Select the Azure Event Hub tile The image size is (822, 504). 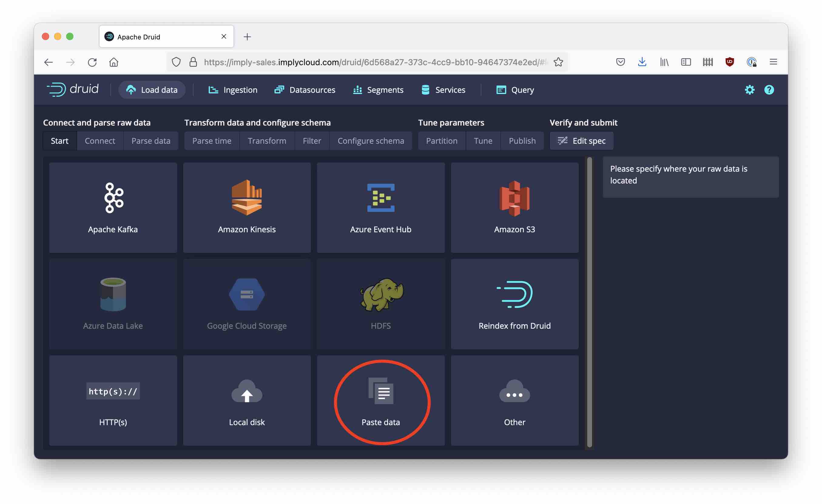click(380, 207)
